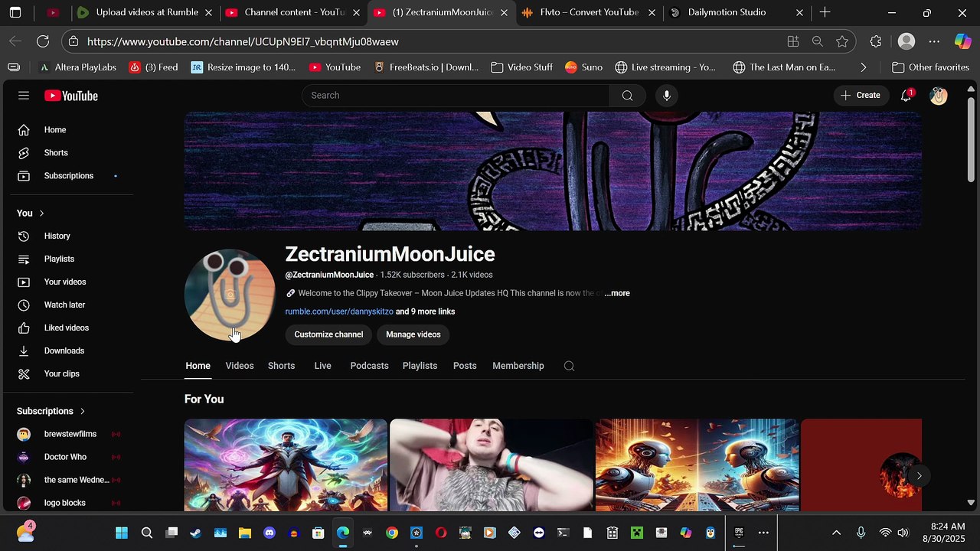The width and height of the screenshot is (980, 551).
Task: Switch to the Membership channel tab
Action: [x=518, y=366]
